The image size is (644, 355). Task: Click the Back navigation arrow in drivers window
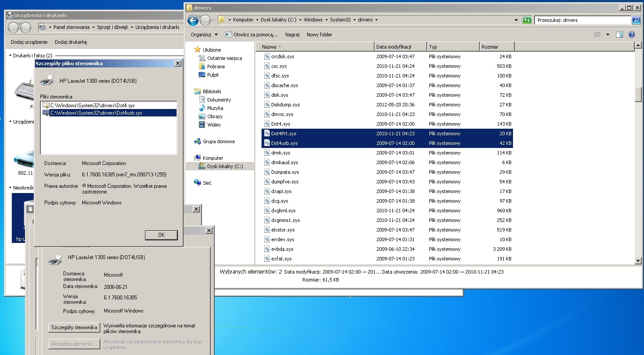point(193,20)
